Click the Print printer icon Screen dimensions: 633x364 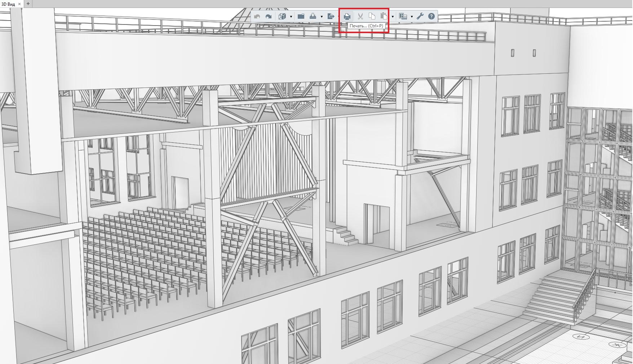(347, 16)
